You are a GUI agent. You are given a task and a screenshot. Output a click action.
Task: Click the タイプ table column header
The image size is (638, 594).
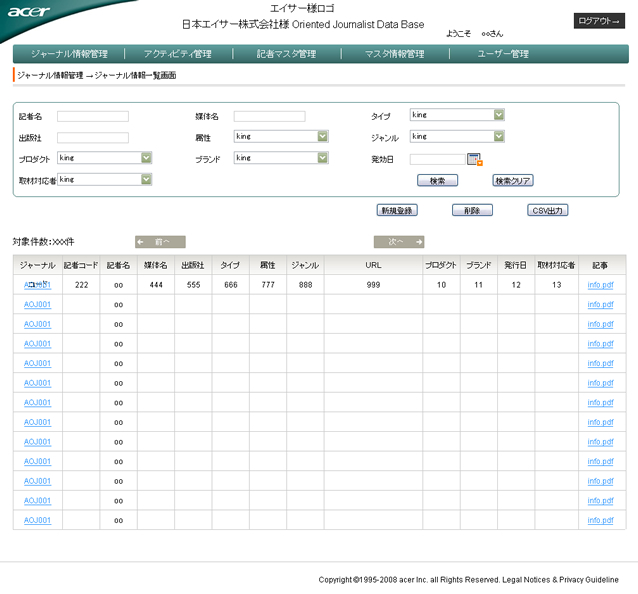230,265
